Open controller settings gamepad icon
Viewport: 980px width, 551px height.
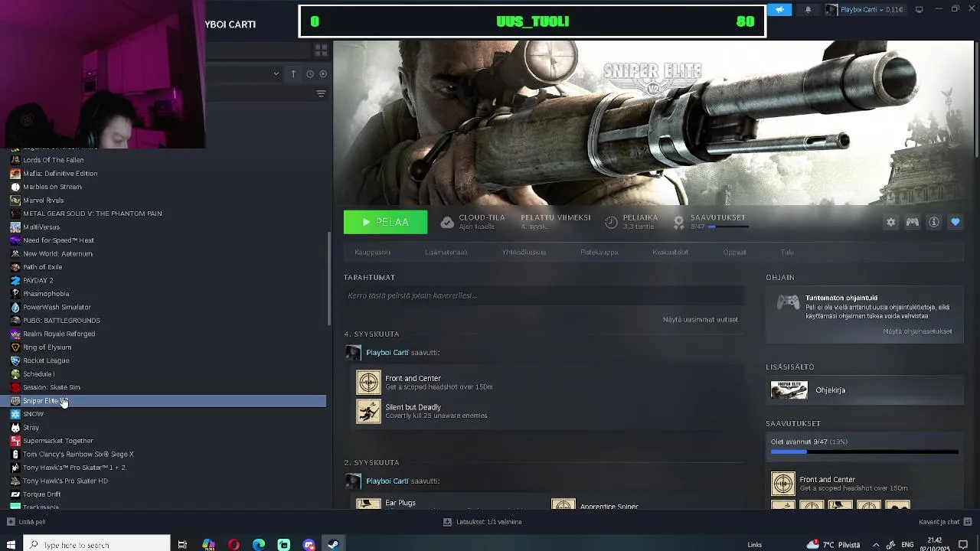pyautogui.click(x=912, y=222)
